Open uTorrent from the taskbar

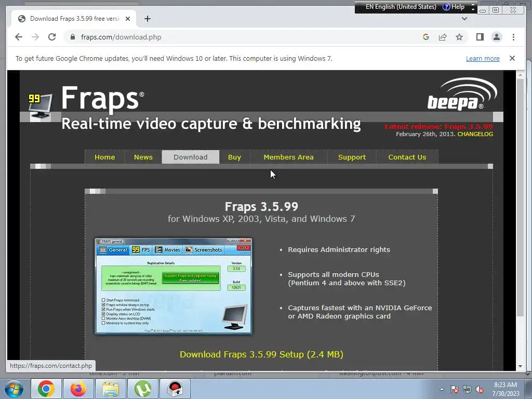click(143, 389)
